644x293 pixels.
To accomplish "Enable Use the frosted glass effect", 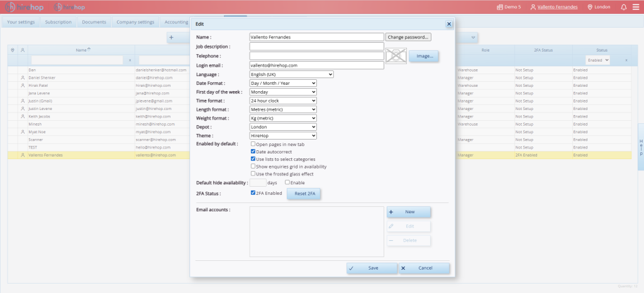I will coord(253,174).
